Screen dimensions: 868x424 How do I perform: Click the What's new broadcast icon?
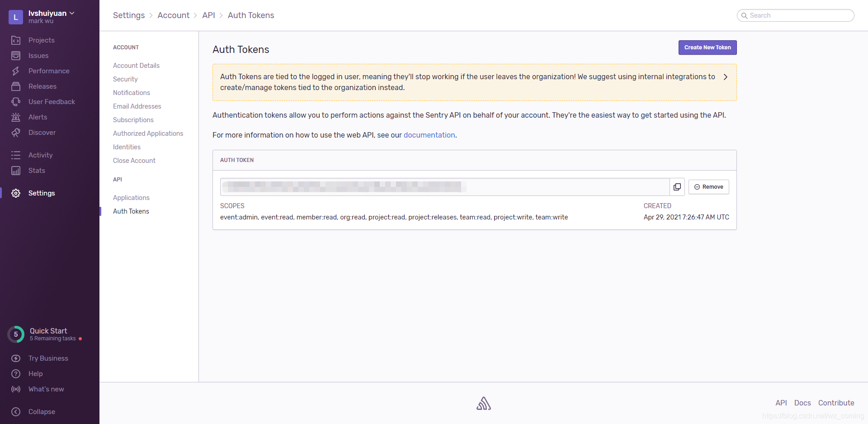coord(16,389)
